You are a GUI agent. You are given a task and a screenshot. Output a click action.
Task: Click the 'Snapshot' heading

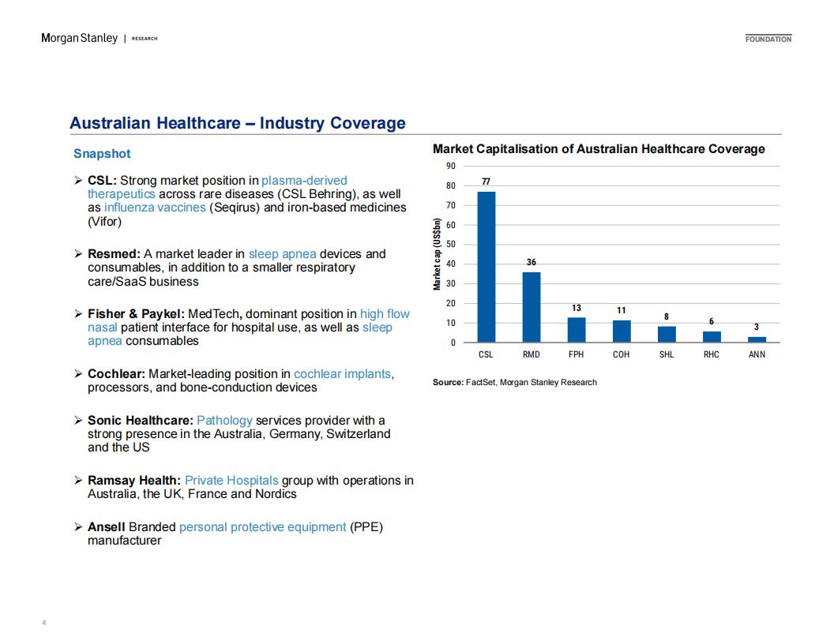pyautogui.click(x=102, y=154)
